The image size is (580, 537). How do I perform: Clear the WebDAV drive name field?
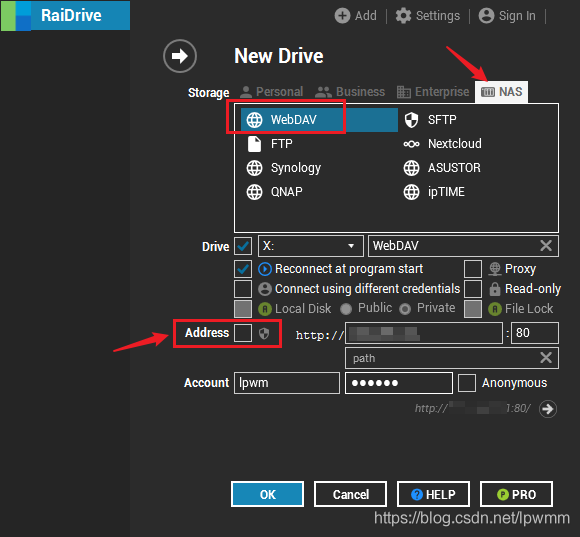(546, 246)
